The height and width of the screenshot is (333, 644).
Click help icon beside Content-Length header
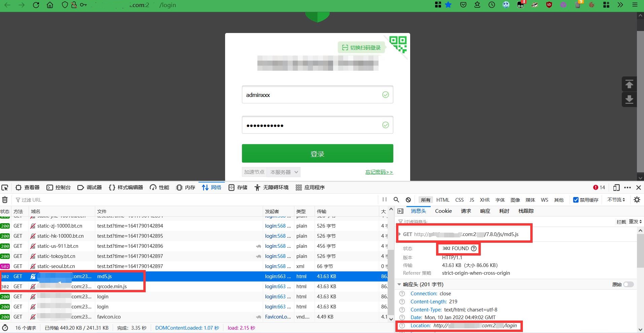(x=402, y=302)
